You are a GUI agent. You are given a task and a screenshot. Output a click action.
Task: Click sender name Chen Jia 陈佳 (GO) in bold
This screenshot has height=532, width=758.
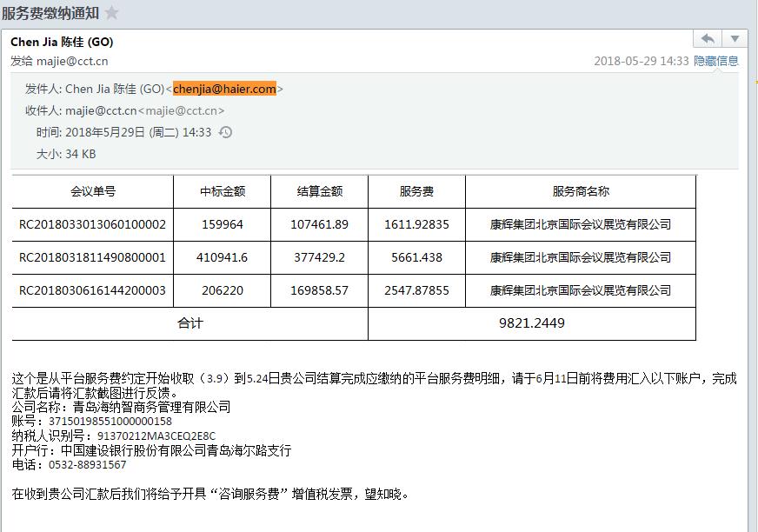62,42
